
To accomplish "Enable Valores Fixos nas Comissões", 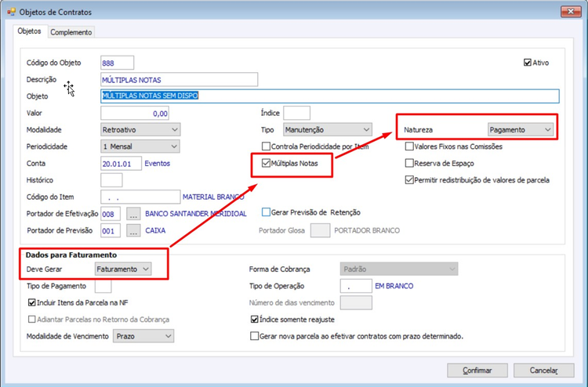I will pos(409,146).
